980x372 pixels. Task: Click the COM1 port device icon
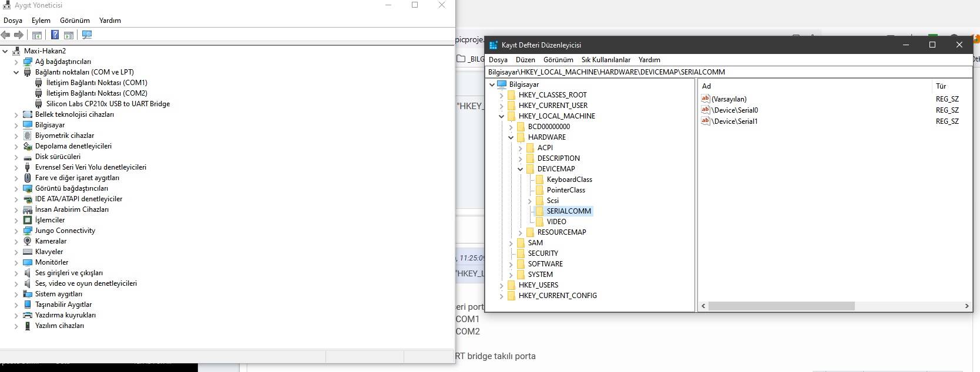pos(39,83)
